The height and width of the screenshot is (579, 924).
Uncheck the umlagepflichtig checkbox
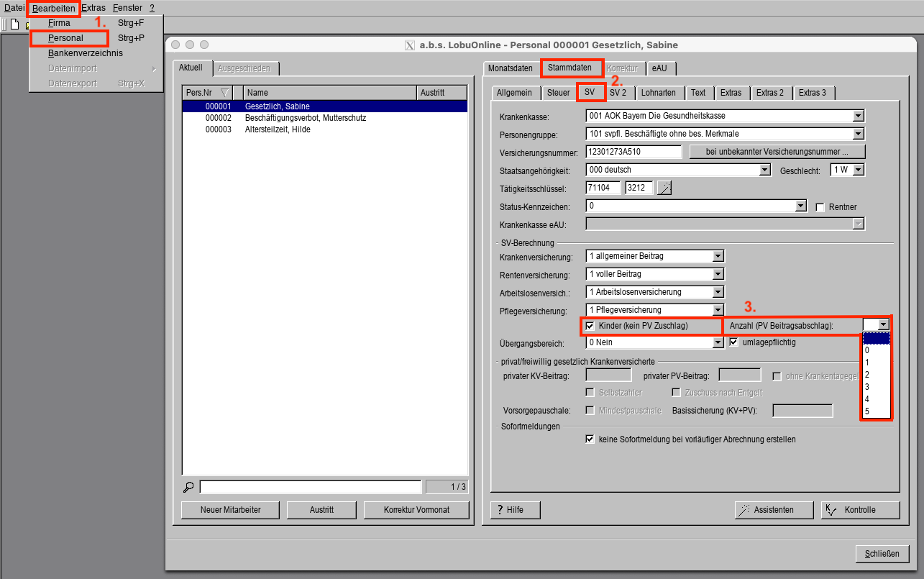(733, 342)
